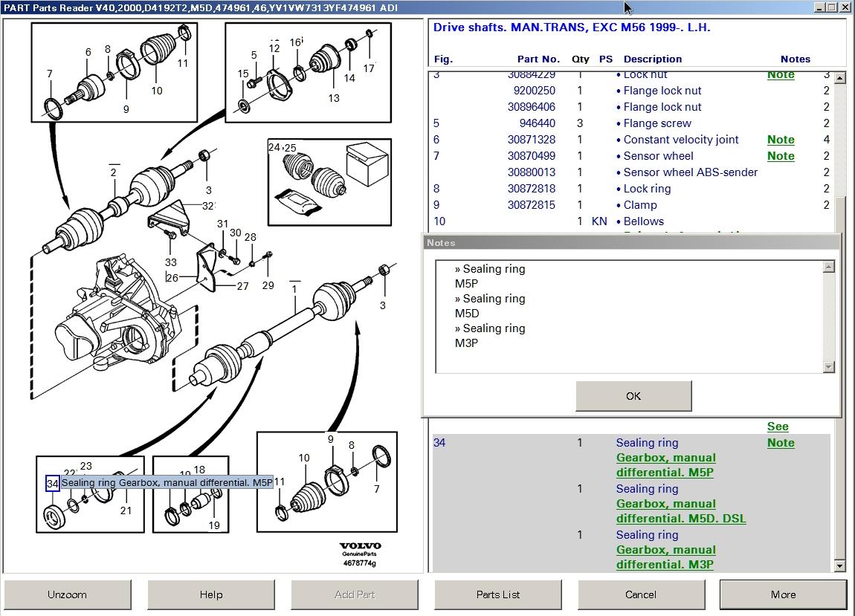Click M5D text in Notes dialog
855x616 pixels.
pos(467,314)
